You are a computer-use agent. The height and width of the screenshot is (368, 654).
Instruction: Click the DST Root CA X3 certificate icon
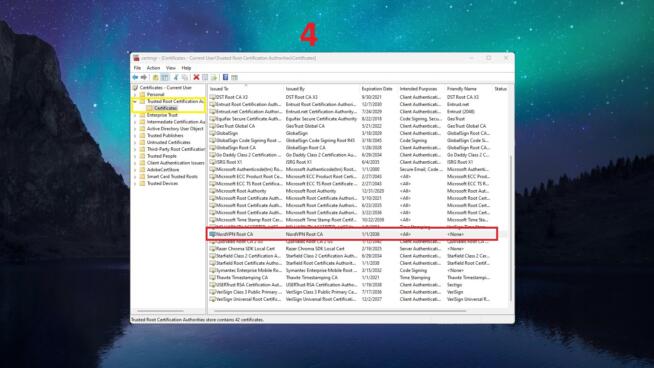(x=212, y=97)
